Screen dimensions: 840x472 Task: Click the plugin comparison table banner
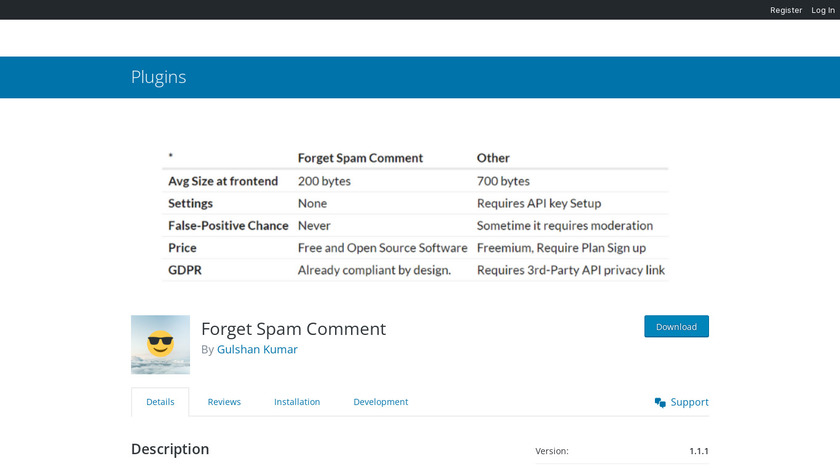tap(418, 213)
